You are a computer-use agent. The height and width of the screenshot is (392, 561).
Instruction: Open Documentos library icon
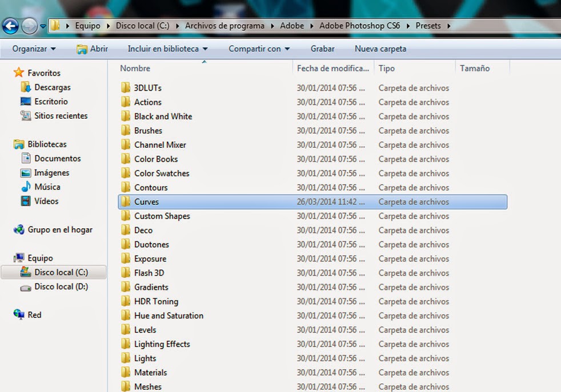click(26, 158)
